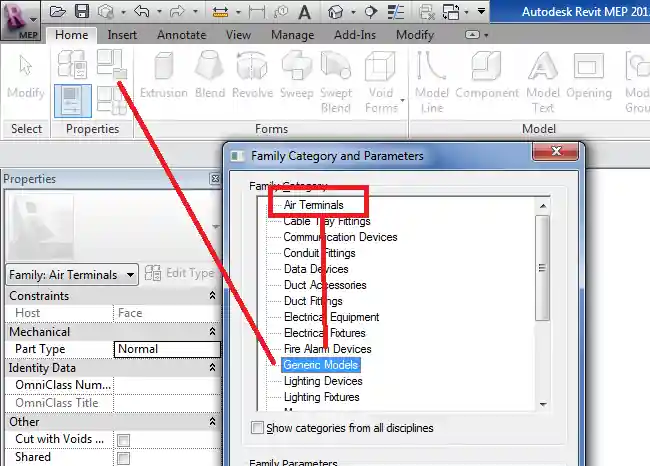Viewport: 650px width, 466px height.
Task: Select Generic Models in the category list
Action: (320, 365)
